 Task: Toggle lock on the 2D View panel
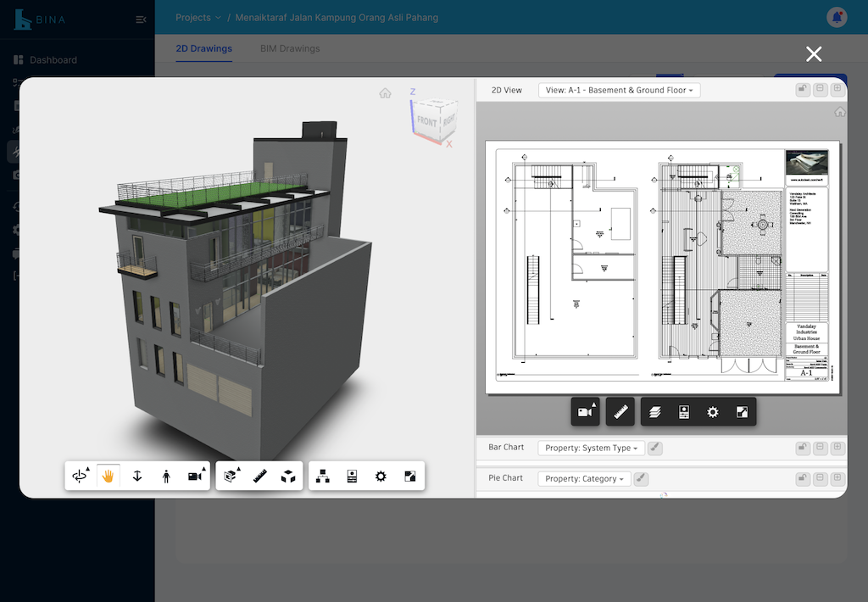coord(802,90)
